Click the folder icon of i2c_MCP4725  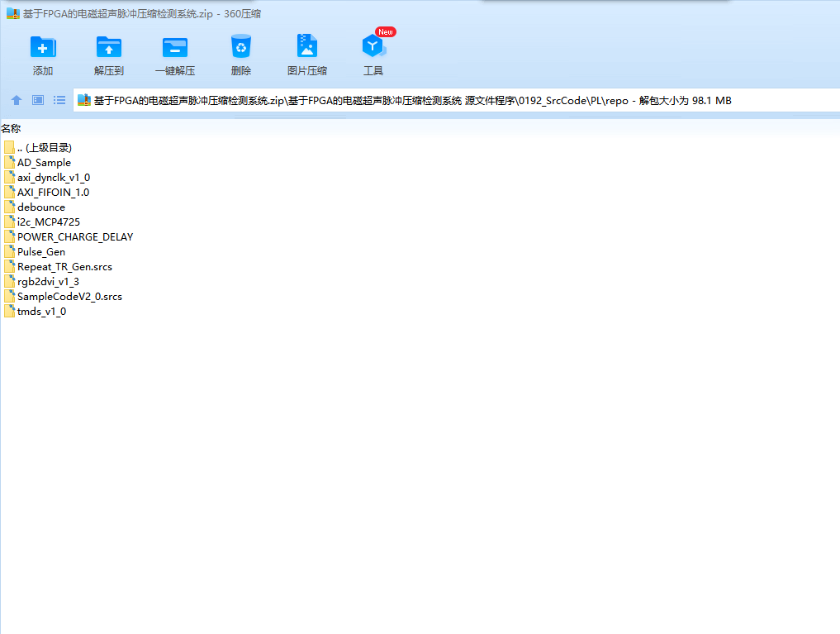pyautogui.click(x=9, y=222)
